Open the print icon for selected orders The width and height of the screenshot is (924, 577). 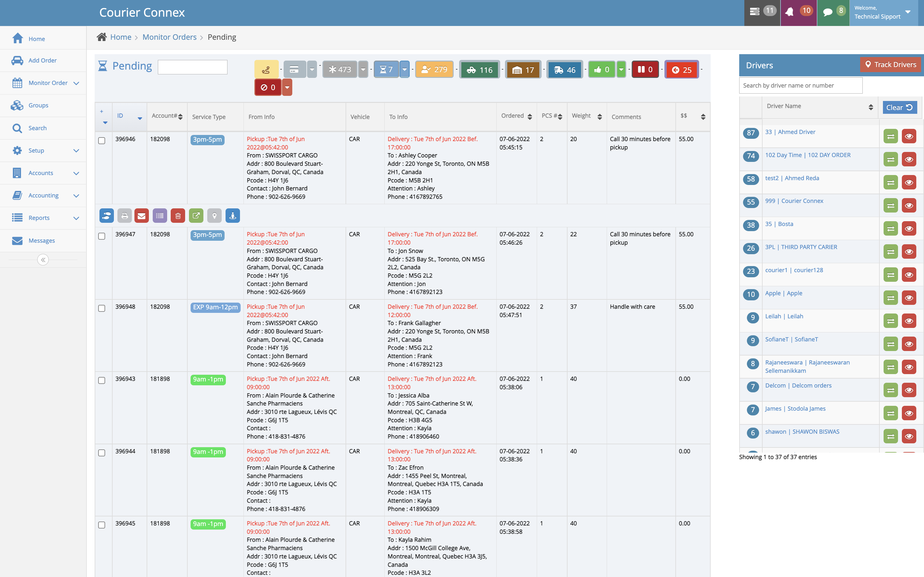125,216
